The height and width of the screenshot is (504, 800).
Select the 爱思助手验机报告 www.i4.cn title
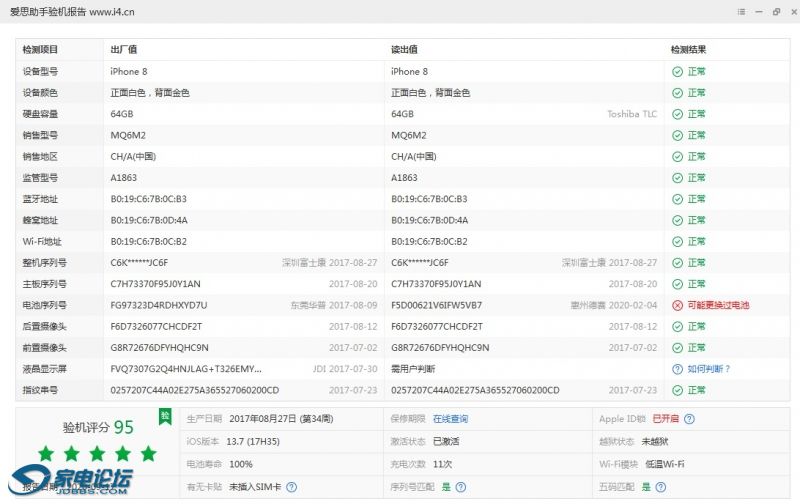click(72, 12)
